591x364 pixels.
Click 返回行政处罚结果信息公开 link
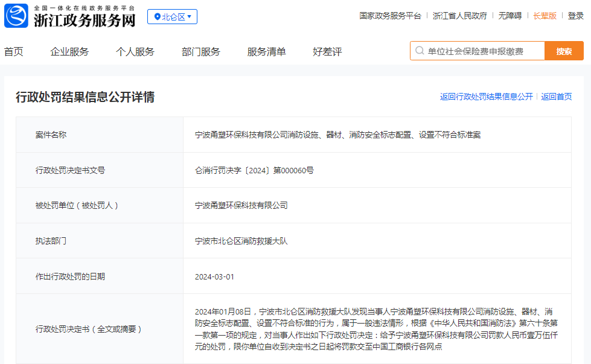(486, 97)
